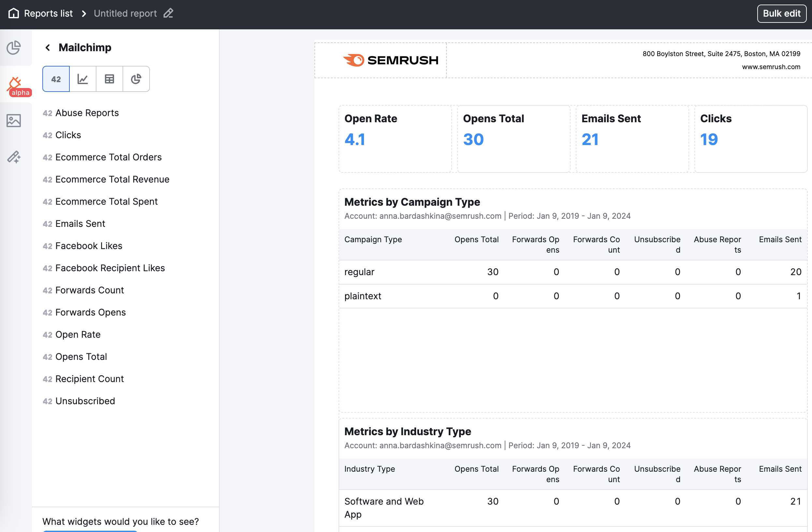
Task: Click the www.semrush.com header text
Action: [x=771, y=67]
